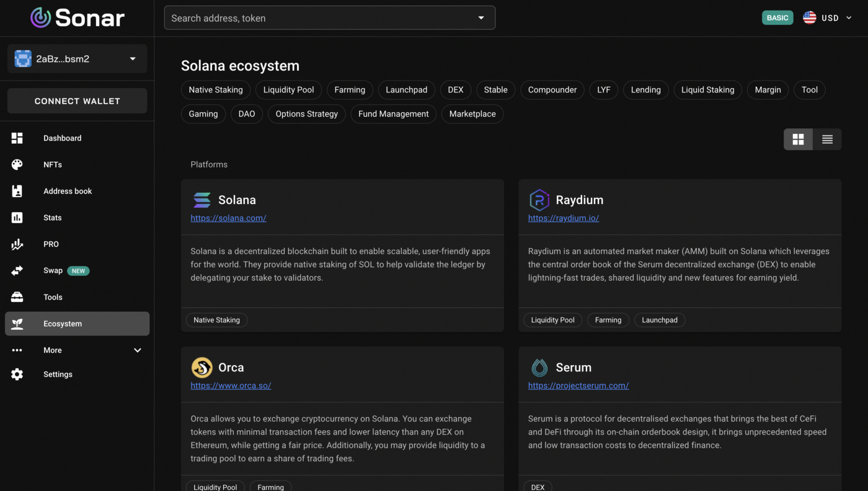Switch to list view layout
This screenshot has width=868, height=491.
coord(827,139)
